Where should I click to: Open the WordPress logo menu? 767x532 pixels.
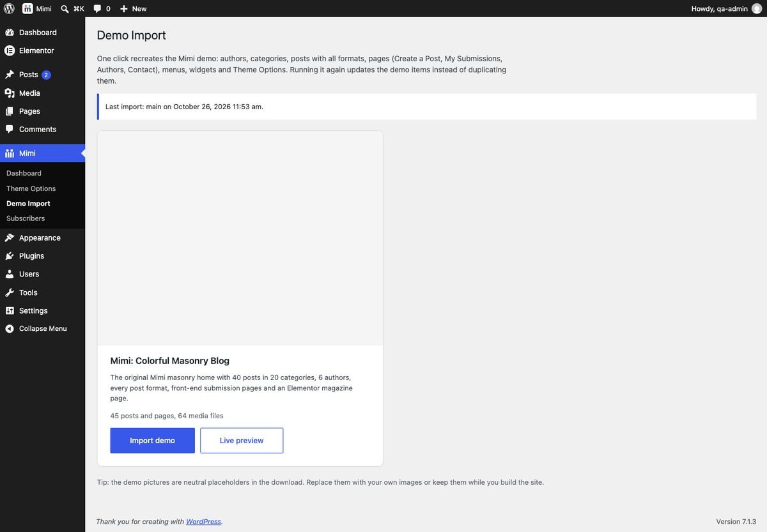coord(9,8)
